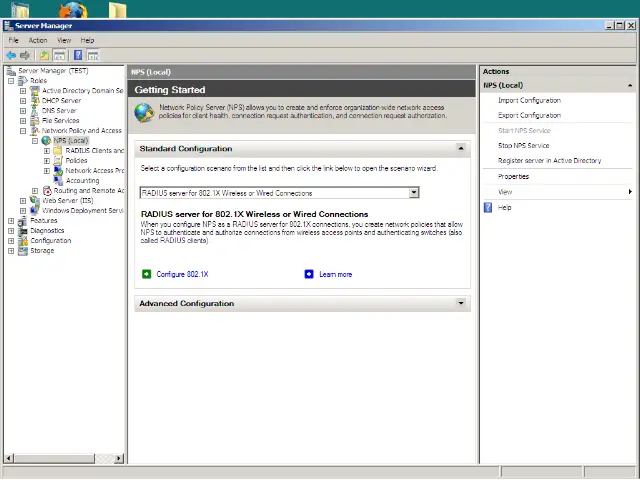Screen dimensions: 640x480
Task: Click Stop NPS Service action
Action: point(523,145)
